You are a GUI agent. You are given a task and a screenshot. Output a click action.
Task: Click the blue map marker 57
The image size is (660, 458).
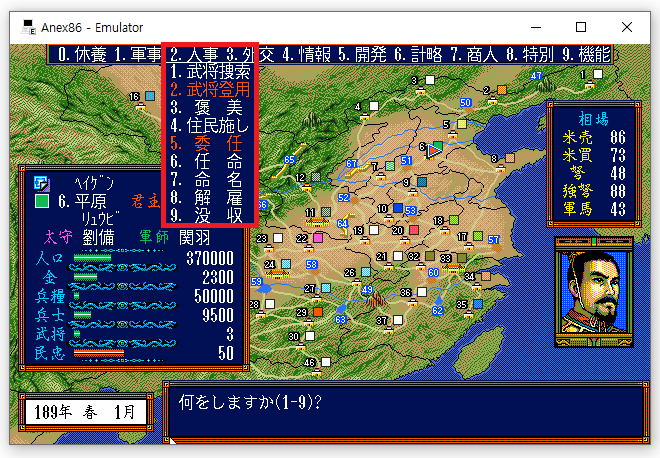tap(493, 240)
